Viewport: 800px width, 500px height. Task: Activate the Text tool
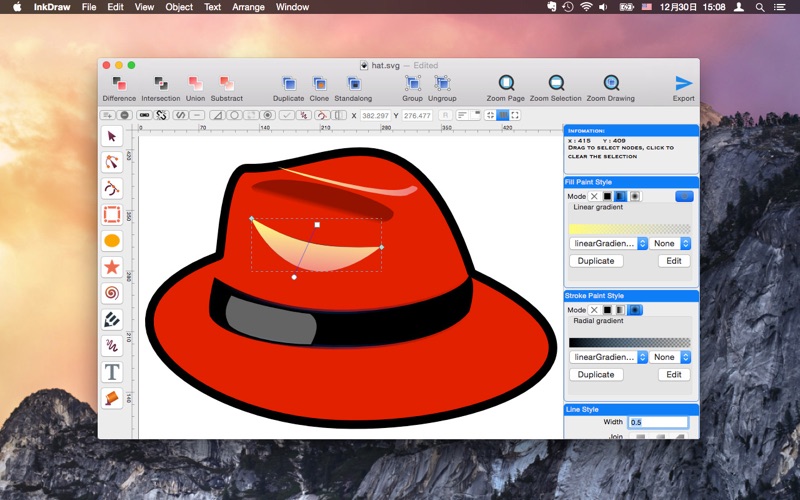(x=112, y=372)
